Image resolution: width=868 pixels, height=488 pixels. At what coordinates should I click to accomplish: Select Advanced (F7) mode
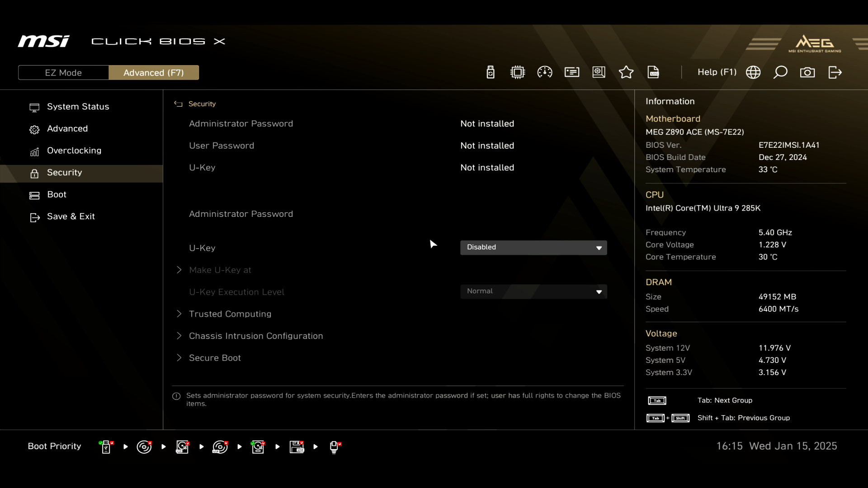(154, 73)
